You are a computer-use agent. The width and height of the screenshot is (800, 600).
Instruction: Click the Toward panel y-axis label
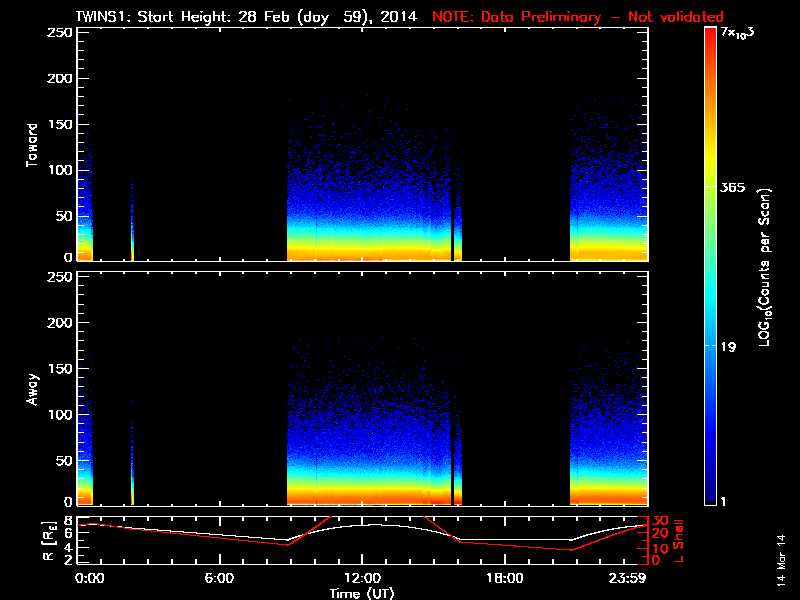tap(32, 143)
